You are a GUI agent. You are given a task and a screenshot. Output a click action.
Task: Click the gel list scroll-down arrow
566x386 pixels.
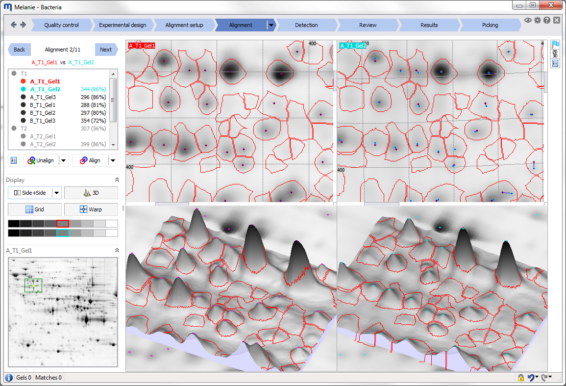[113, 145]
